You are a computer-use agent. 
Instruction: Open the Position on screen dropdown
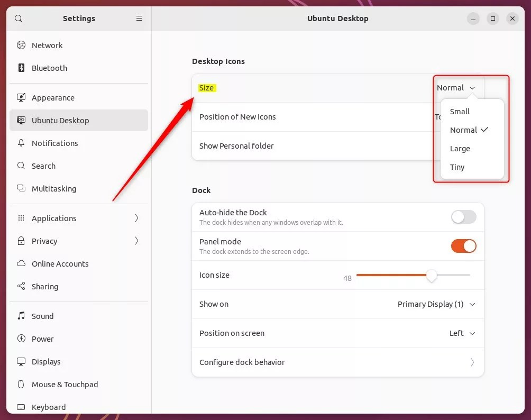pos(461,333)
